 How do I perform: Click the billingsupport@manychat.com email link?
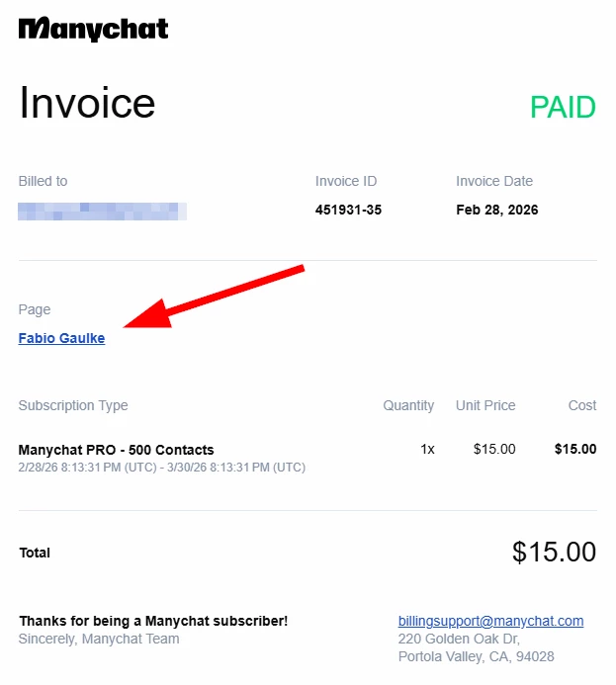point(490,621)
